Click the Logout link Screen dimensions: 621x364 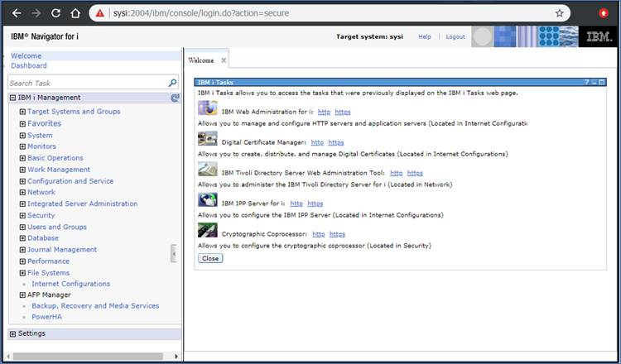pos(455,36)
